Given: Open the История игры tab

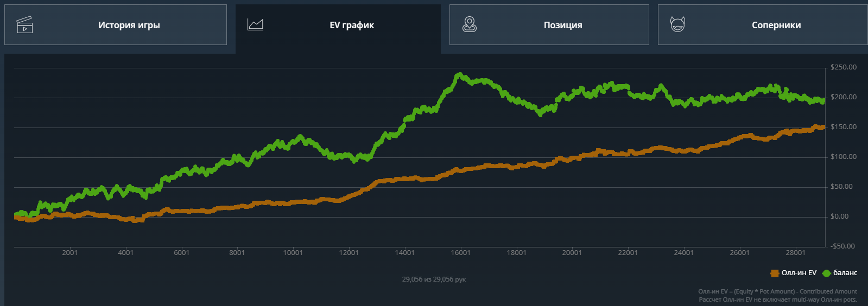Looking at the screenshot, I should 116,25.
